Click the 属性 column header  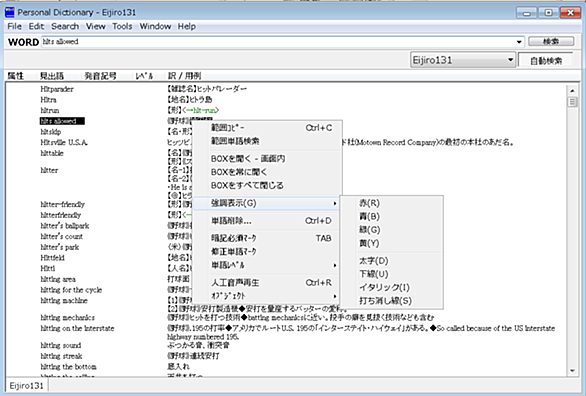16,76
